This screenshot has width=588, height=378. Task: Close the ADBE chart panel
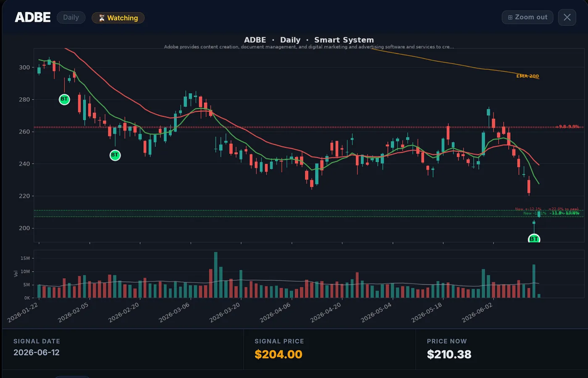pos(567,17)
